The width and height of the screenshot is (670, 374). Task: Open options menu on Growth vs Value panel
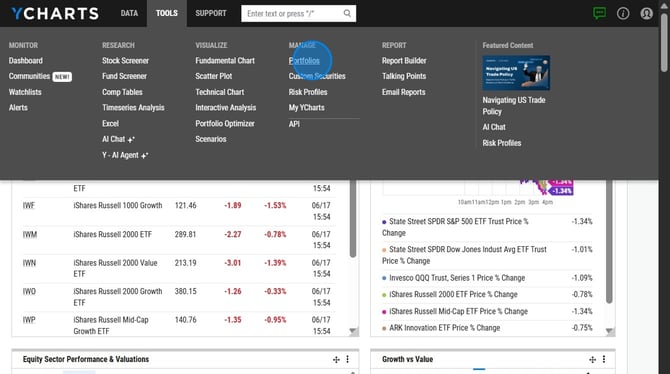pos(604,359)
